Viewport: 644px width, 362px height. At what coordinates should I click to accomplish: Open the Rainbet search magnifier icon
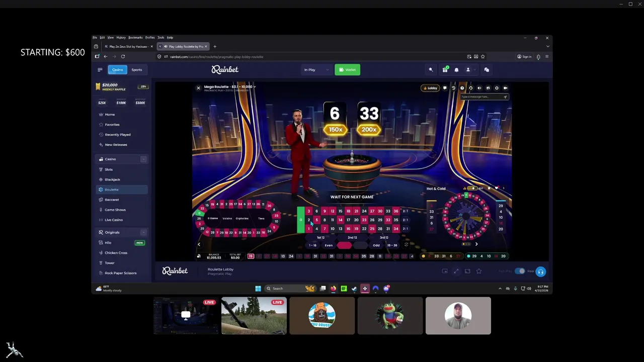pos(431,70)
